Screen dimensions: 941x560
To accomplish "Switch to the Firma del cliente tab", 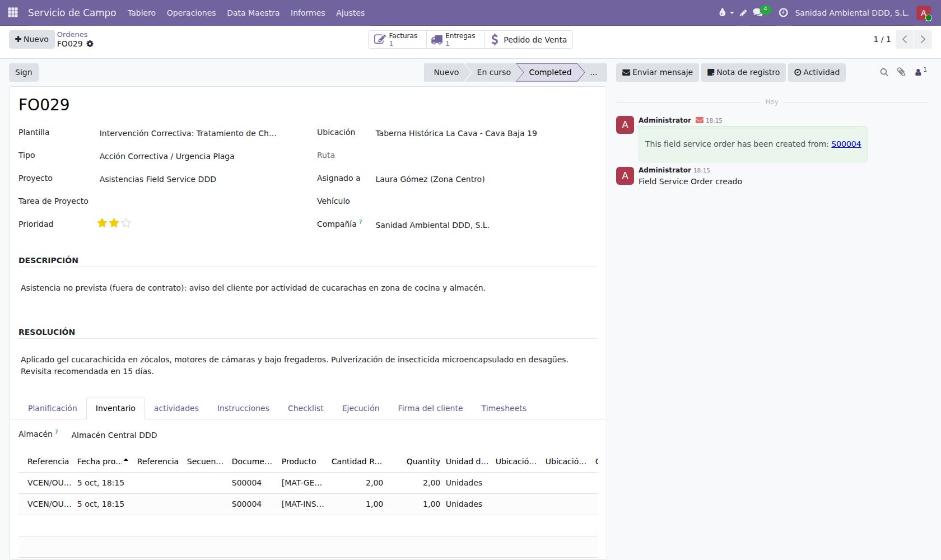I will coord(430,408).
